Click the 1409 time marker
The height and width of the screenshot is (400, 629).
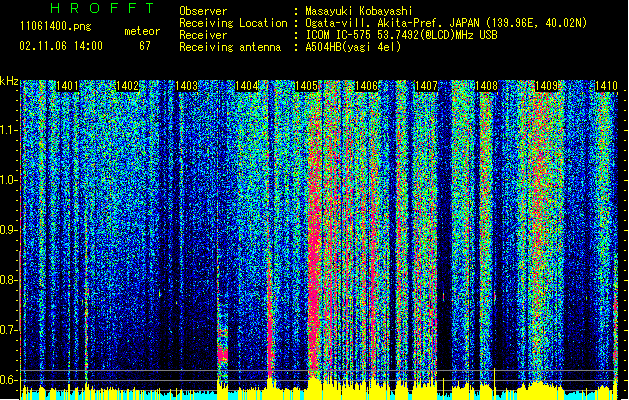[546, 86]
